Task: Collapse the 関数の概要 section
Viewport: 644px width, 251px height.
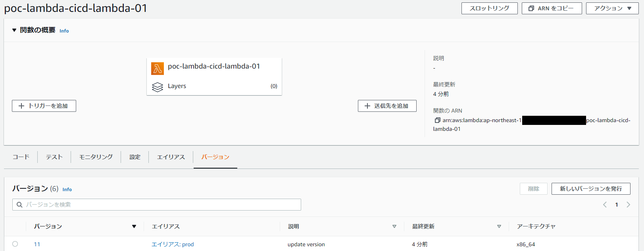Action: (x=14, y=30)
